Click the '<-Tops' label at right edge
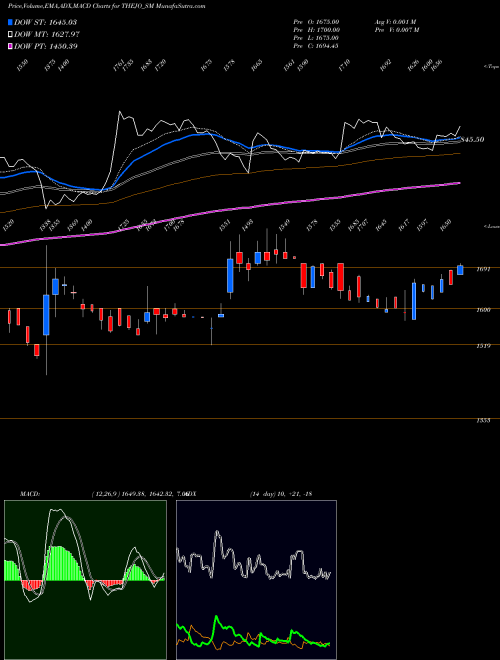 (491, 67)
